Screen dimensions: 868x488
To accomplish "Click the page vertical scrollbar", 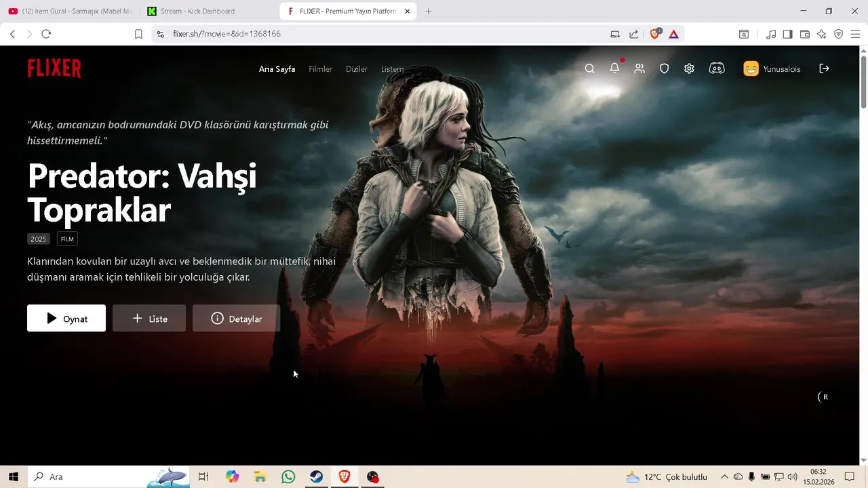I will [863, 81].
